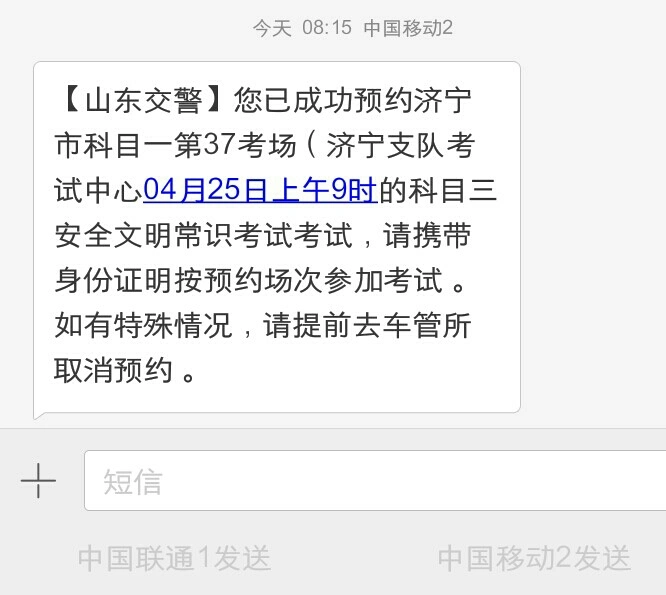Select the 今天 08:15 timestamp header
Image resolution: width=666 pixels, height=595 pixels.
302,28
